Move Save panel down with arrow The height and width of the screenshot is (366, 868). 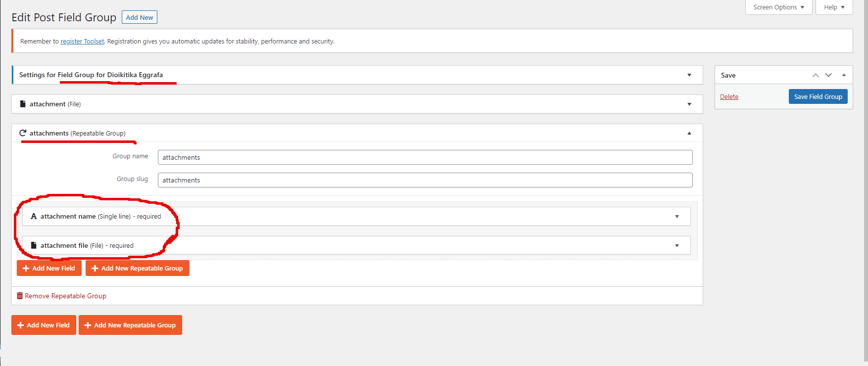pos(828,75)
